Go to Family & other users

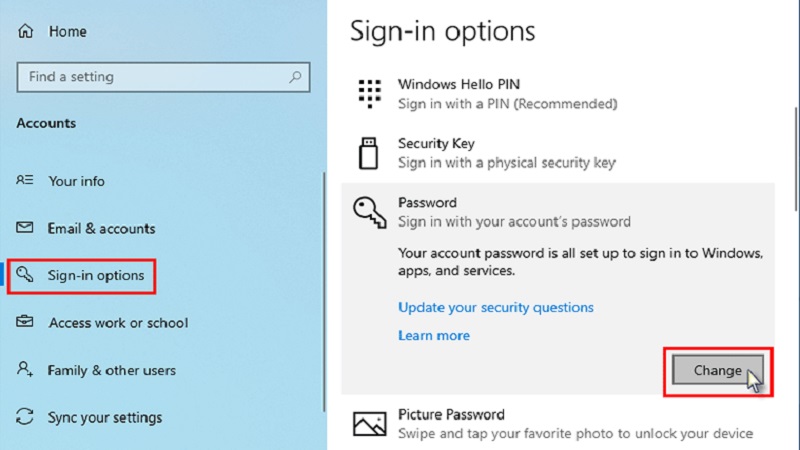pyautogui.click(x=111, y=370)
